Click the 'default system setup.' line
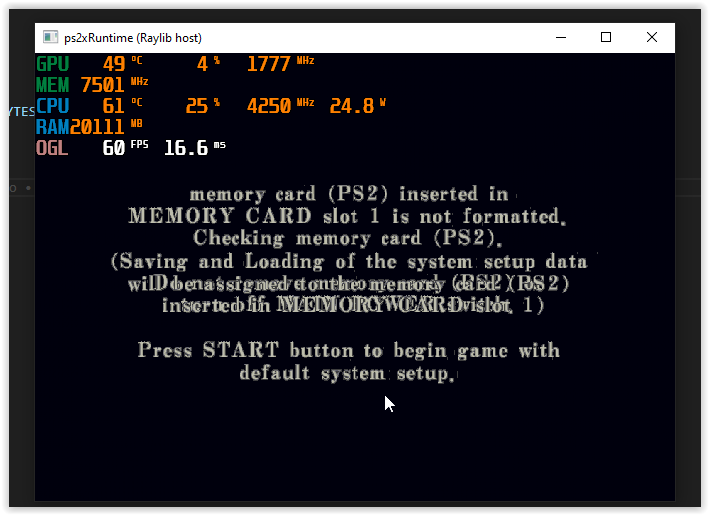 347,373
